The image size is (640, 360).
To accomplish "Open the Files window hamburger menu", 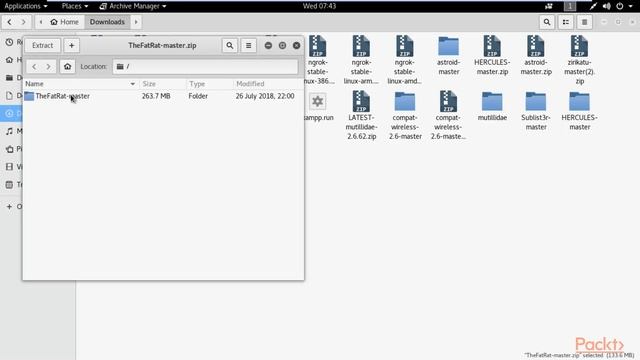I will pos(584,22).
